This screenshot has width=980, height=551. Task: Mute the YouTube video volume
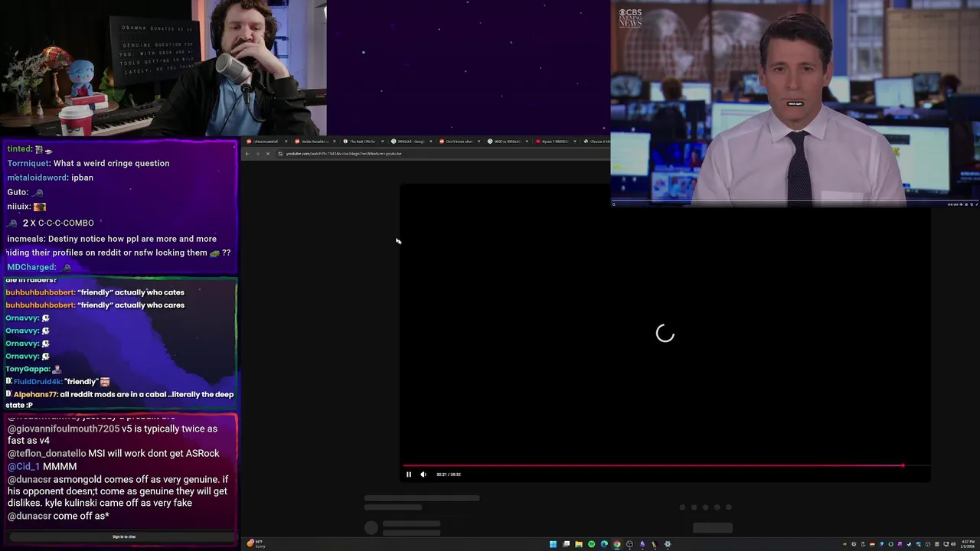pyautogui.click(x=423, y=474)
